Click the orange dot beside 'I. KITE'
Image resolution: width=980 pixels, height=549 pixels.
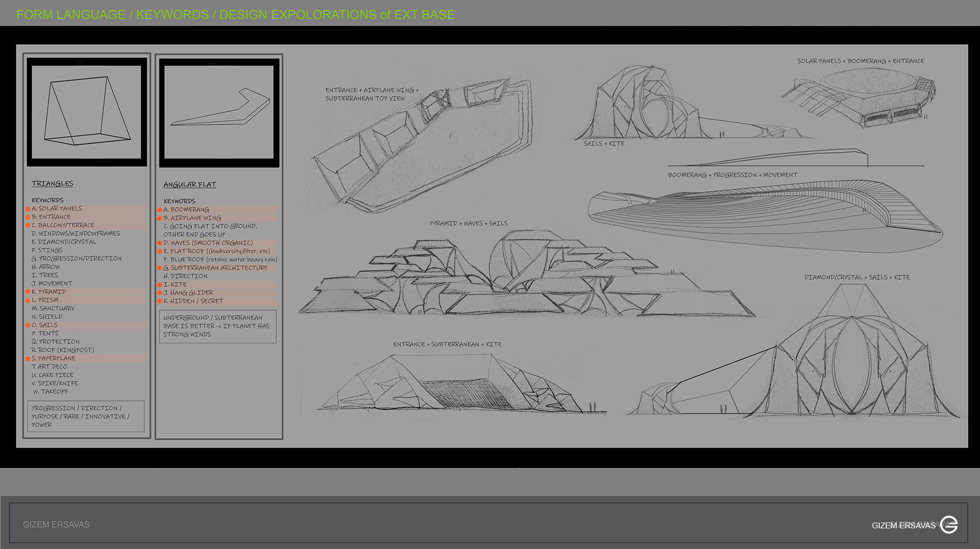click(x=160, y=285)
